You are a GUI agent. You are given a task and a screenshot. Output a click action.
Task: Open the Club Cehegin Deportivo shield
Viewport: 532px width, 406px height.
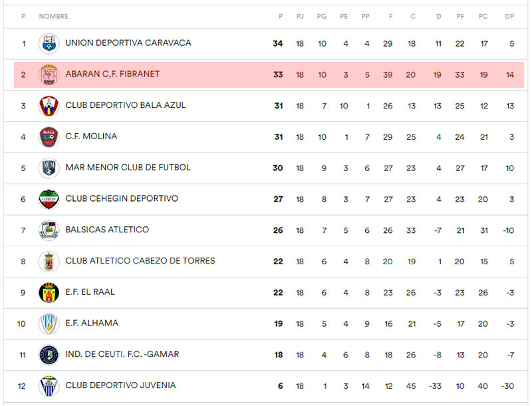click(49, 199)
